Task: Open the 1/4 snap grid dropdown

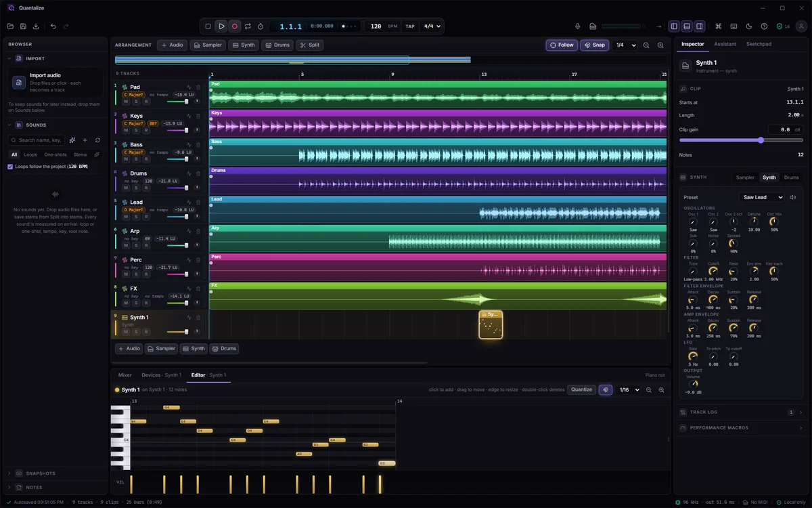Action: (625, 45)
